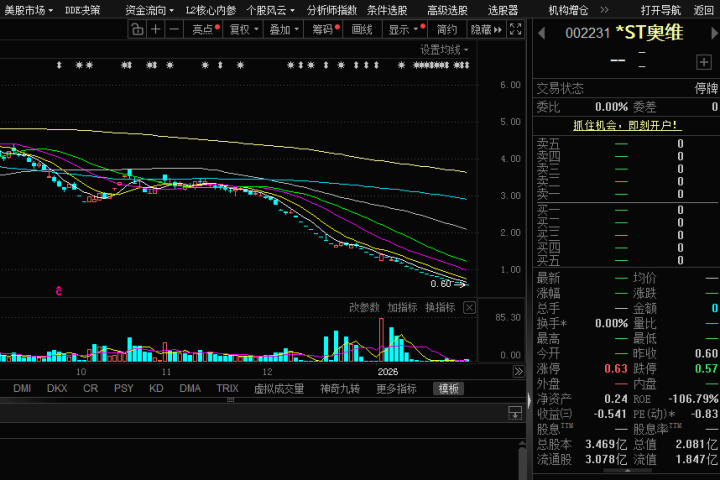Open the 资金流向 menu dropdown
Viewport: 720px width, 480px height.
click(x=149, y=10)
